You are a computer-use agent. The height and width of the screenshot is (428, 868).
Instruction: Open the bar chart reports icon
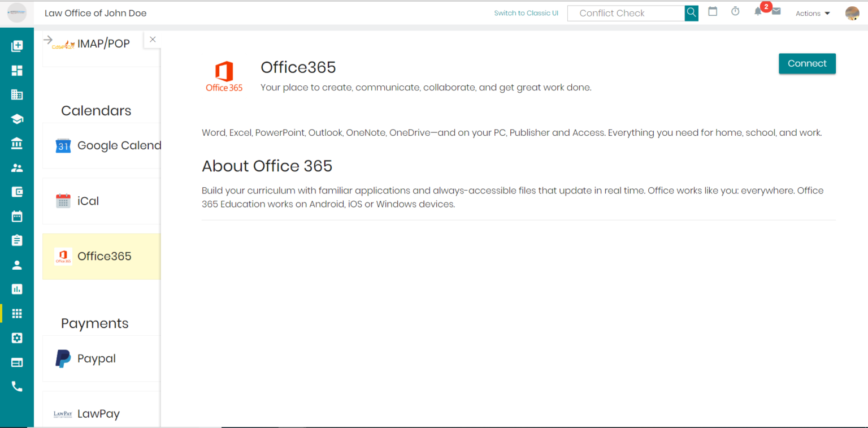point(17,289)
